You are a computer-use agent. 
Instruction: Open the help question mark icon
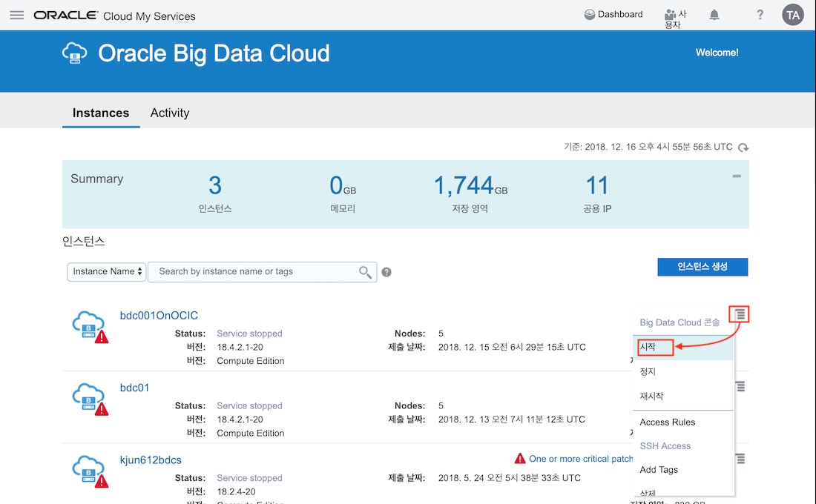point(760,15)
